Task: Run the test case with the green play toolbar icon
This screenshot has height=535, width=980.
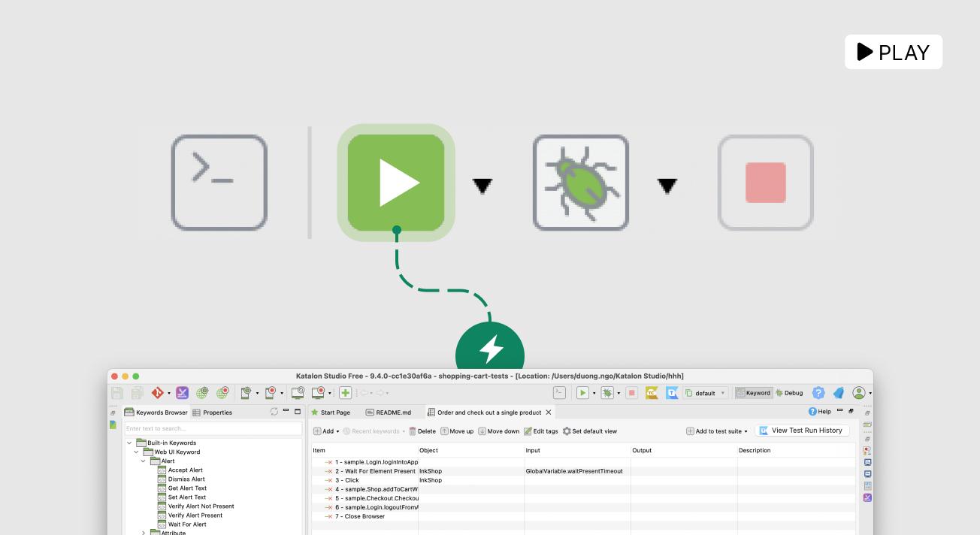Action: tap(583, 392)
